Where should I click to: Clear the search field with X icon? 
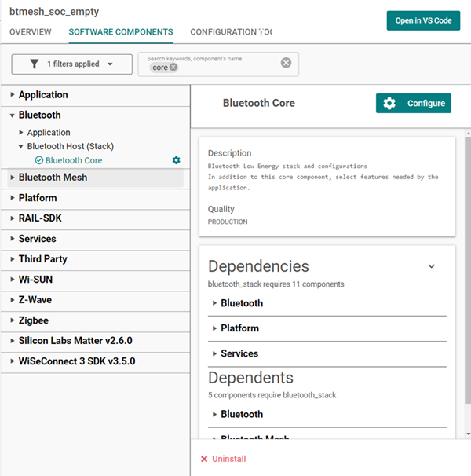pos(286,63)
